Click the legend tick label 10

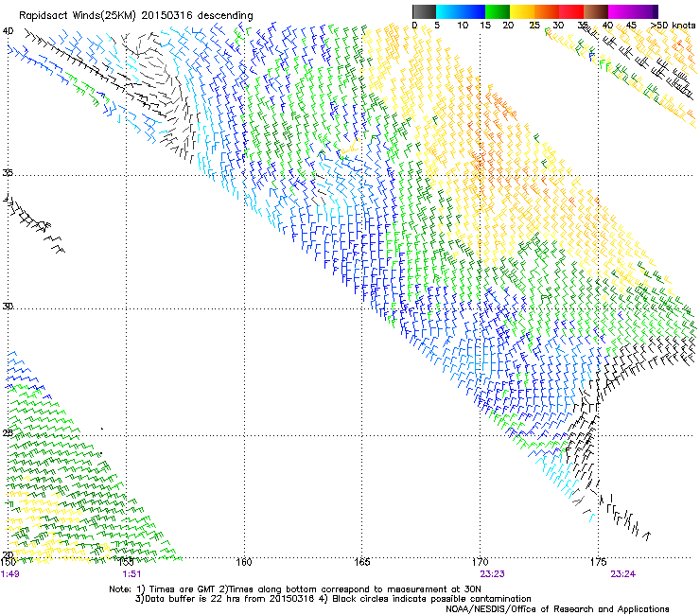pos(463,26)
